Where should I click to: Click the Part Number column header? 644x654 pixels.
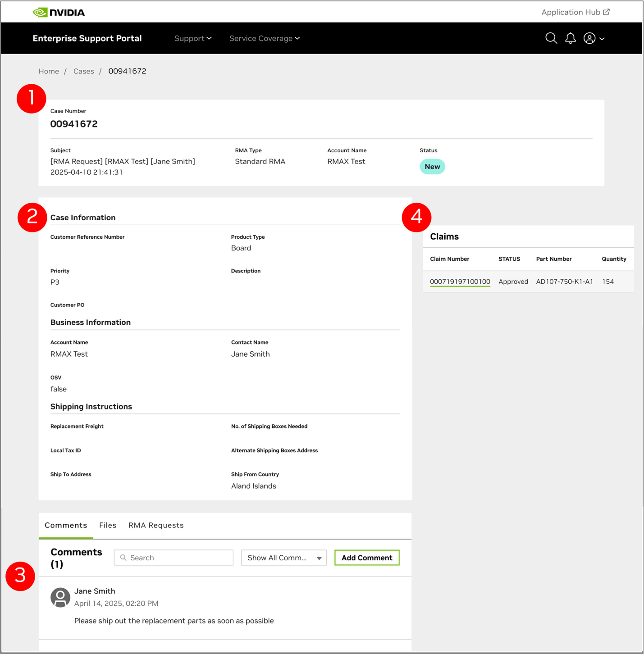click(554, 259)
